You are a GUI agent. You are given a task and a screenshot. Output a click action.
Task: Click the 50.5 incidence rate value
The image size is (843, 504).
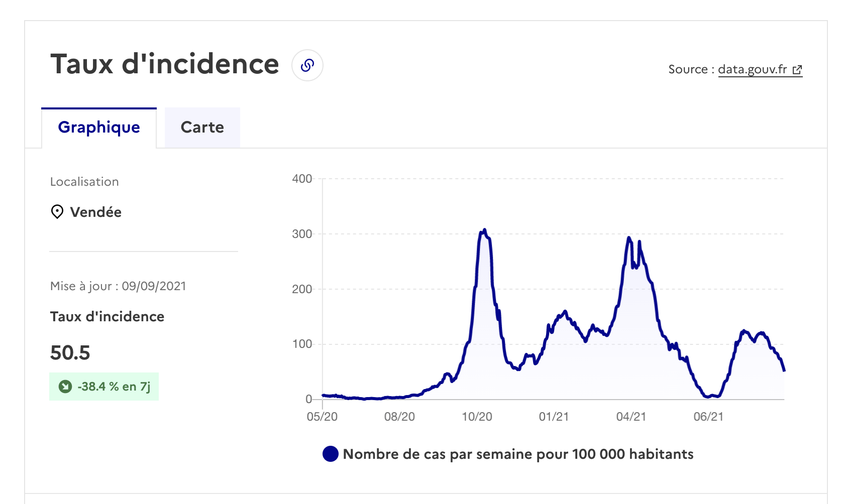[x=70, y=353]
